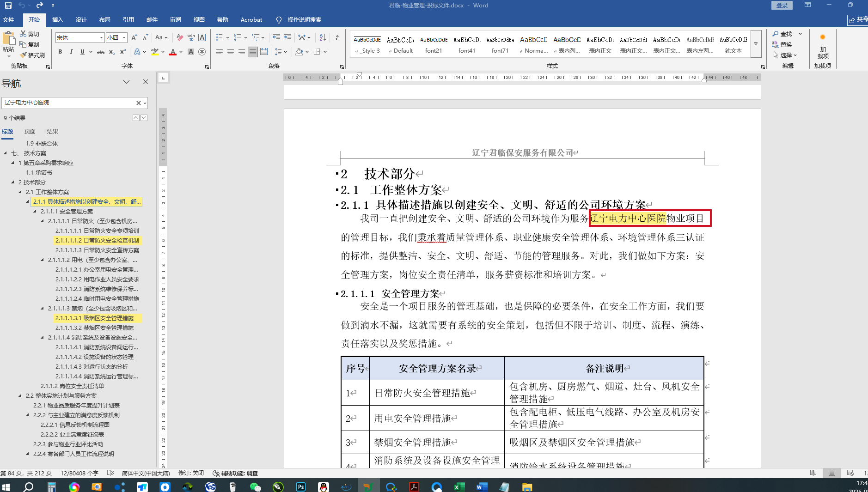Click the show paragraph marks icon
The width and height of the screenshot is (868, 492).
337,37
